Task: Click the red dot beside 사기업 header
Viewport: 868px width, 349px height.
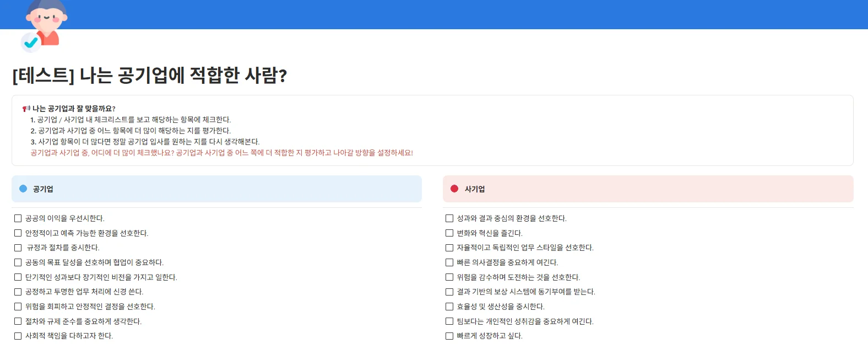Action: coord(453,188)
